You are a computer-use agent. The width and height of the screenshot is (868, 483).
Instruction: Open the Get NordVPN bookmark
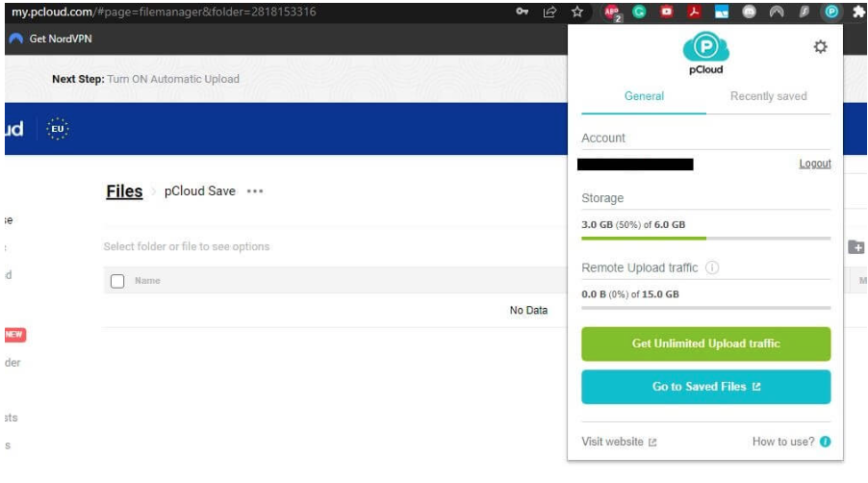[x=50, y=38]
